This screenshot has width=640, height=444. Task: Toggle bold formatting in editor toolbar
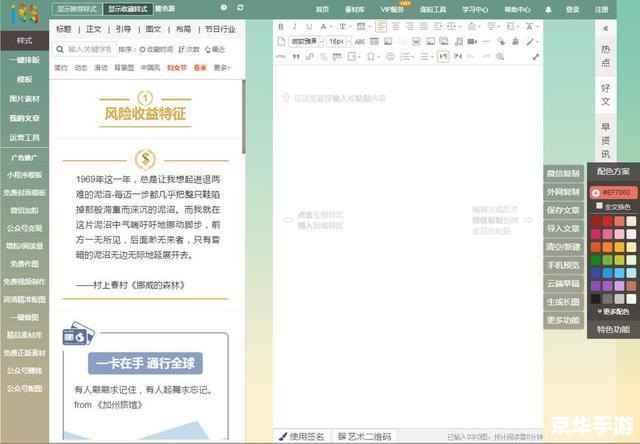pos(281,27)
